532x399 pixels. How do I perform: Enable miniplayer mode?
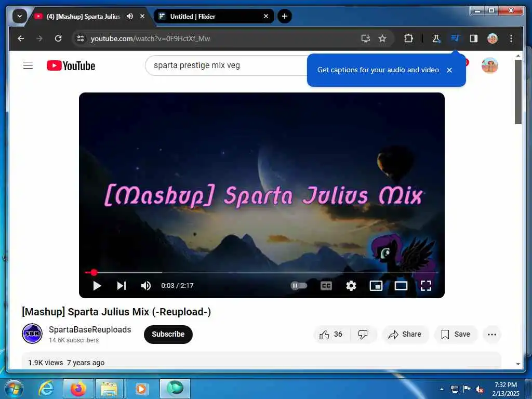point(376,286)
